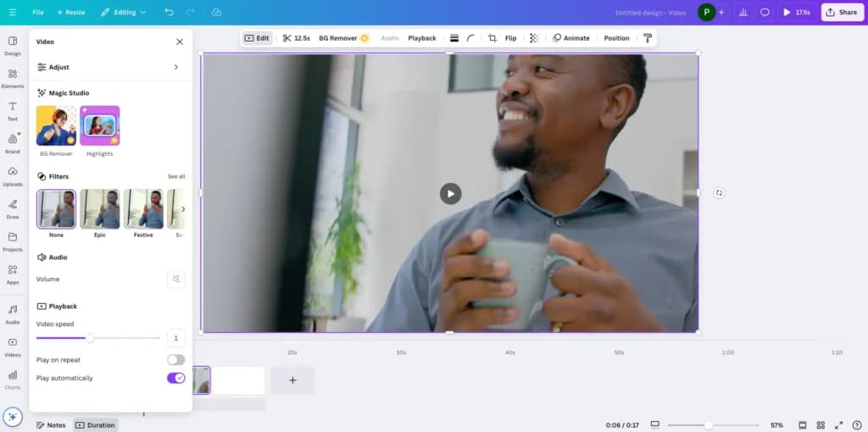Open the Brand sidebar tab
This screenshot has height=432, width=868.
[x=12, y=144]
